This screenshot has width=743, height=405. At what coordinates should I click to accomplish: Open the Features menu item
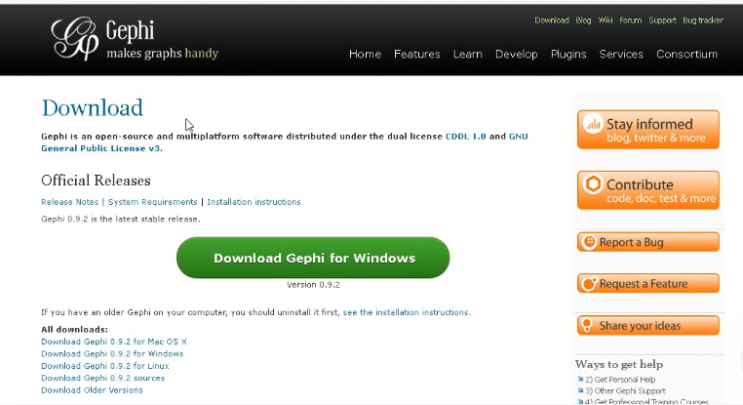pos(417,54)
